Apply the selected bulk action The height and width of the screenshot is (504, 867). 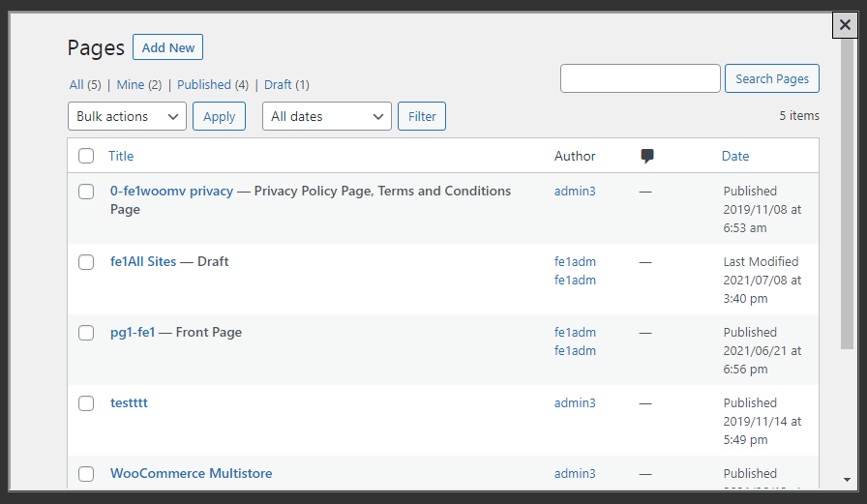coord(219,116)
